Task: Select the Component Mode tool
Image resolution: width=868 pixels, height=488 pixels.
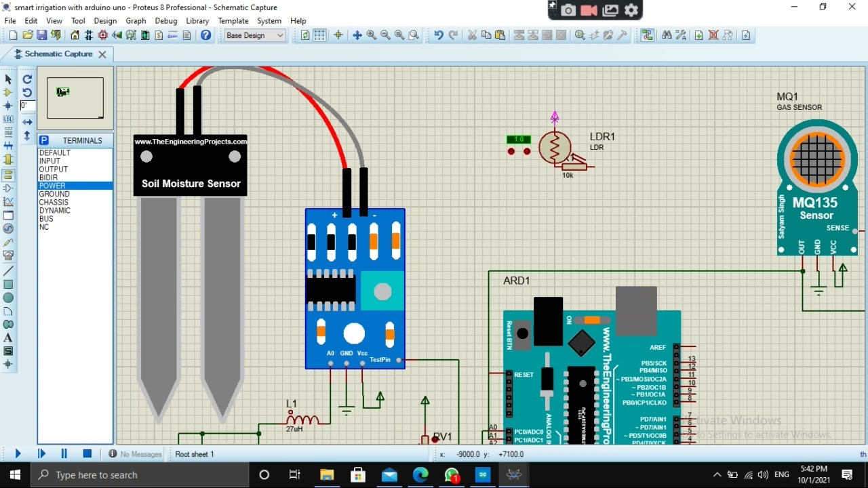Action: (8, 93)
